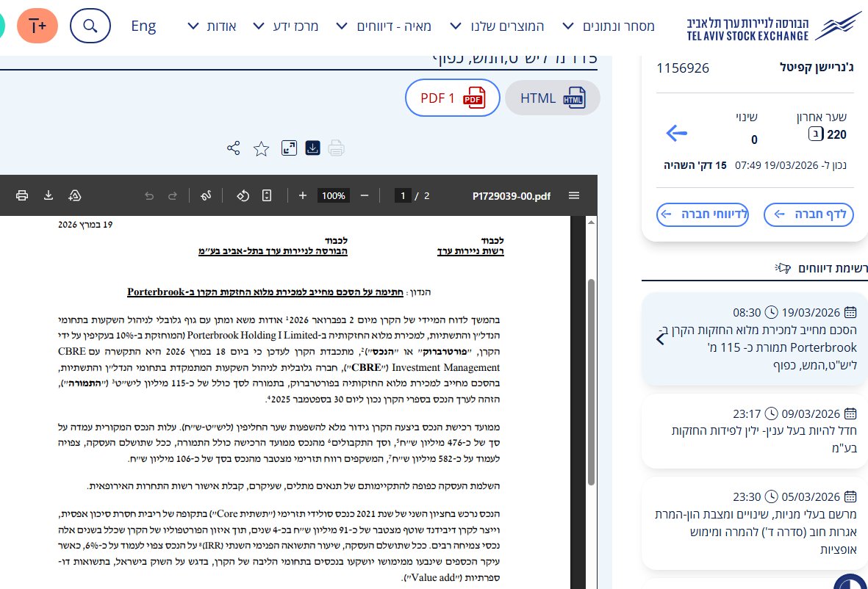
Task: Expand the המוצרים שלנו menu
Action: click(x=497, y=26)
